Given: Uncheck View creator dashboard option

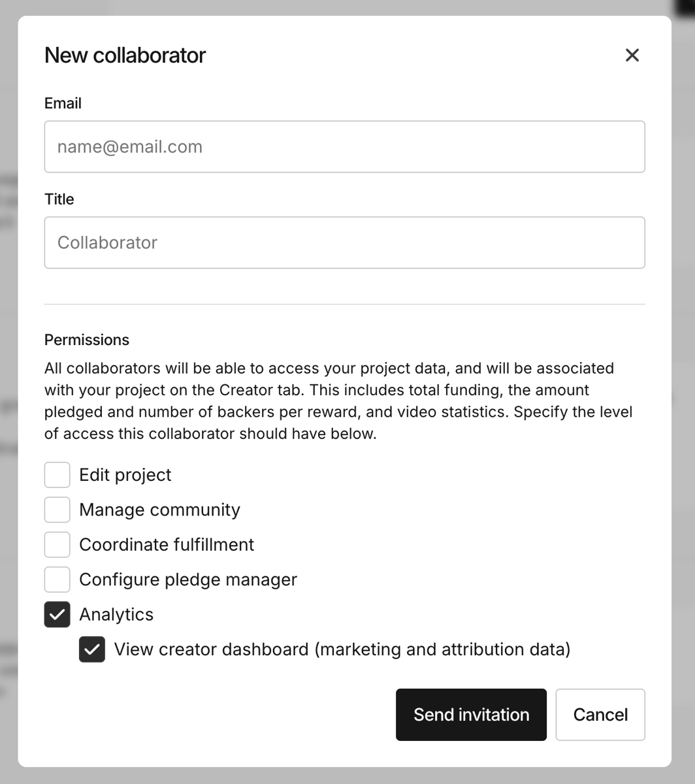Looking at the screenshot, I should [x=92, y=649].
